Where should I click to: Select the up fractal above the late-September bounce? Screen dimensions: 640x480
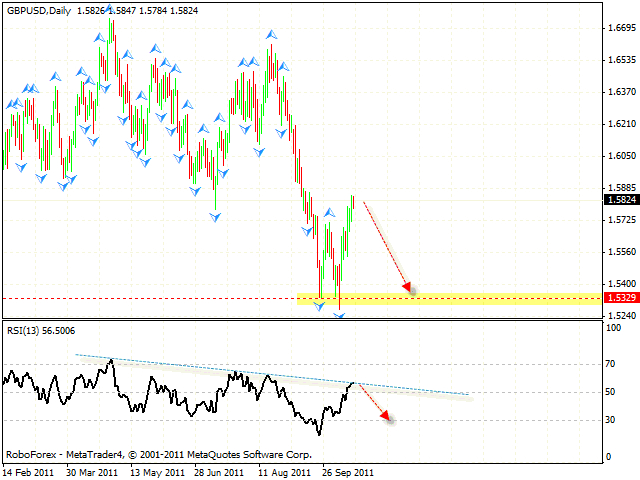pos(328,213)
